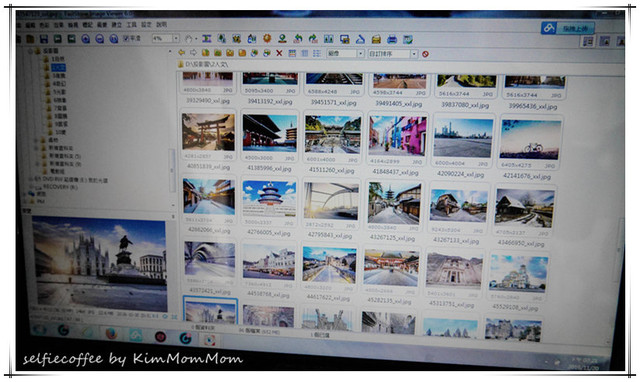Click the red X delete icon
Viewport: 640px width, 382px height.
pos(279,53)
